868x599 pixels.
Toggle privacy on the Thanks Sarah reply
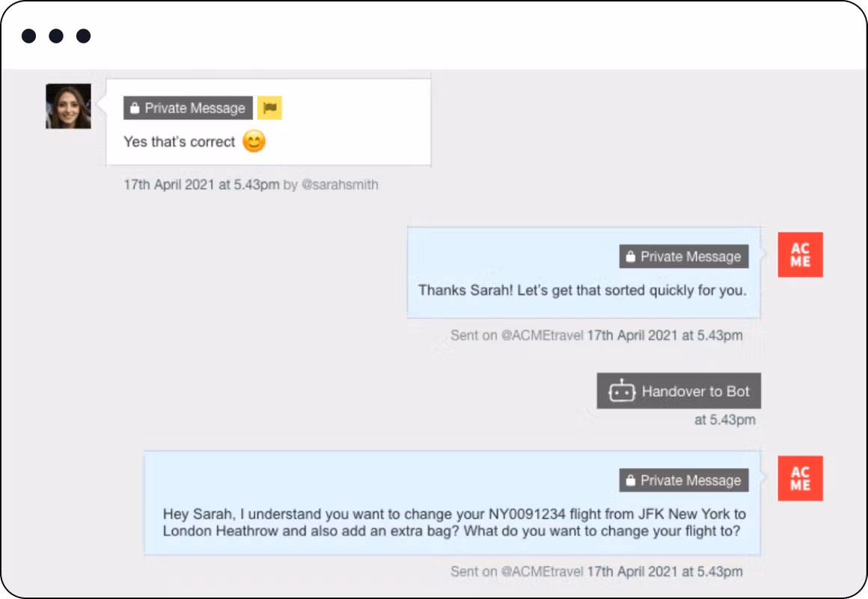point(683,256)
